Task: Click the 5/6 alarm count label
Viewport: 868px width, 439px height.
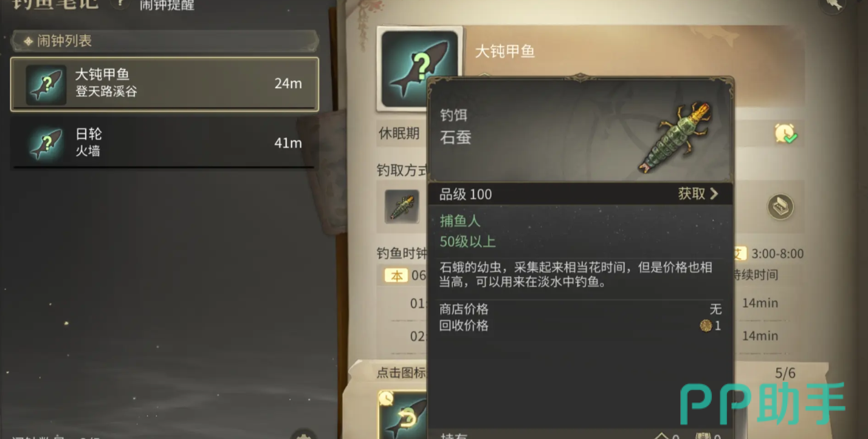Action: 785,373
